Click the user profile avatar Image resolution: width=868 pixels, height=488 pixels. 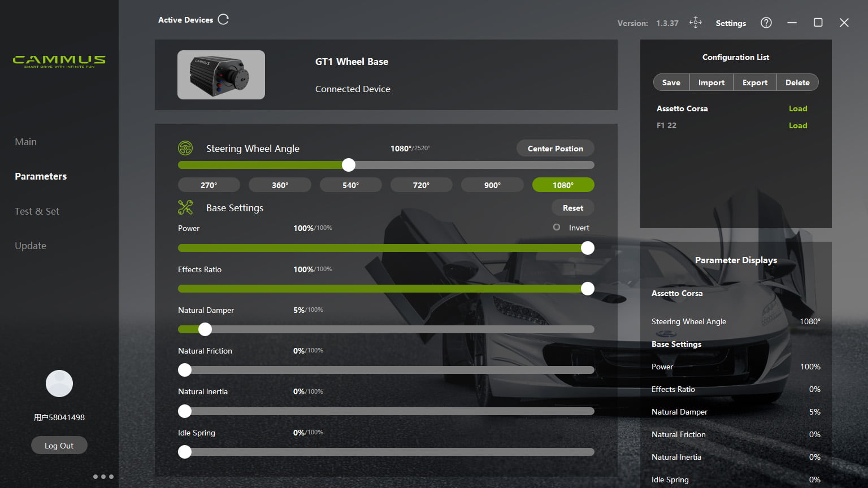pos(59,384)
